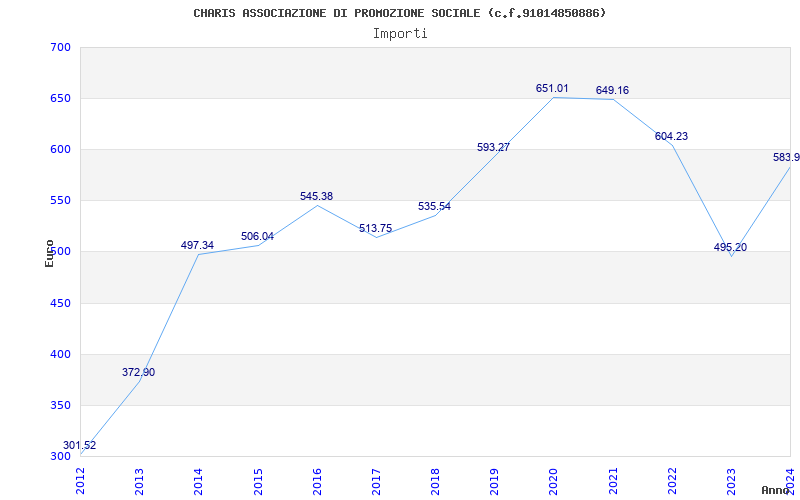Click the Importi subtitle
The width and height of the screenshot is (800, 500).
tap(400, 34)
